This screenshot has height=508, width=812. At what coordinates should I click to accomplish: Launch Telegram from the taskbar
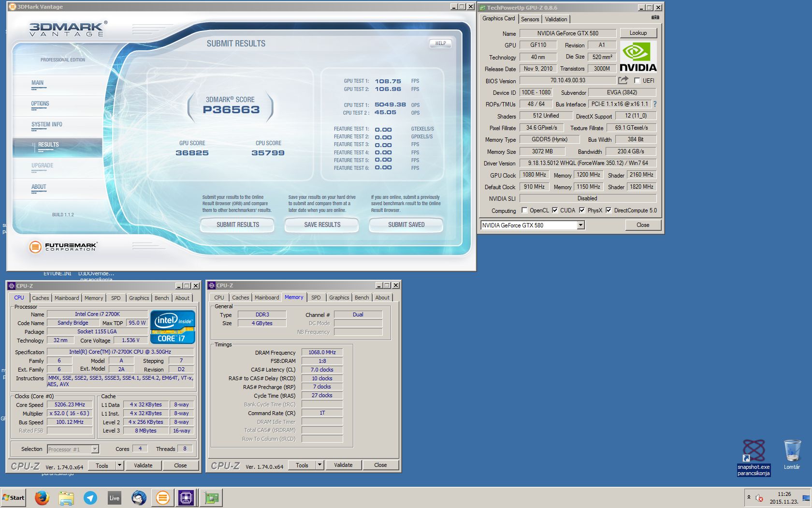[90, 497]
